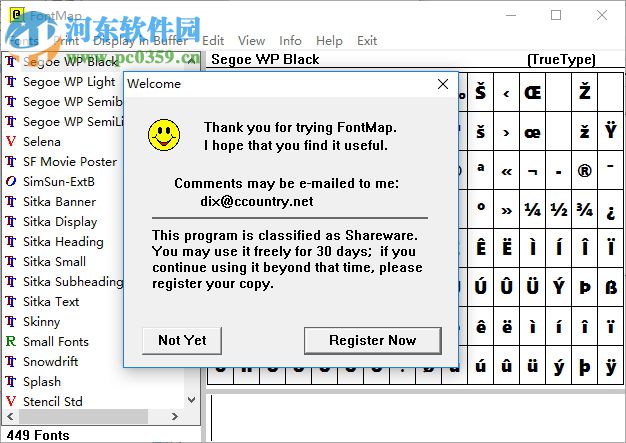Click the text buffer input area
Viewport: 626px width, 443px height.
415,417
